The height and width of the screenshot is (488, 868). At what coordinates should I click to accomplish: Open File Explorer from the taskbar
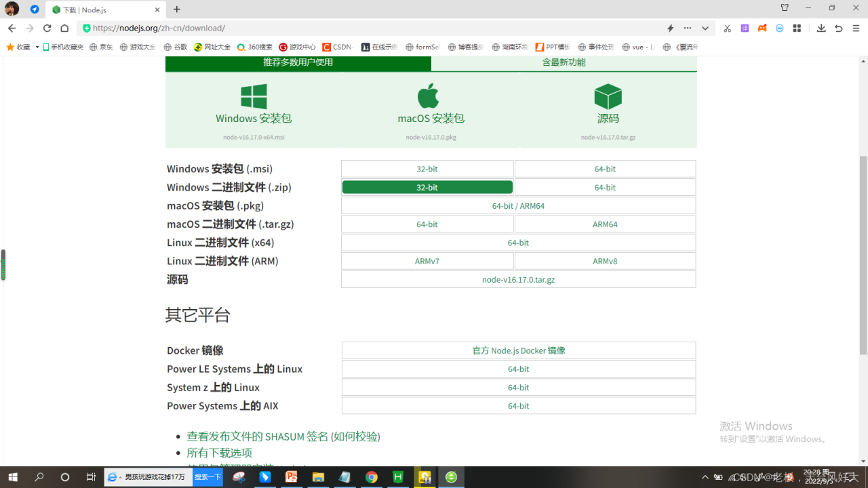pos(318,477)
